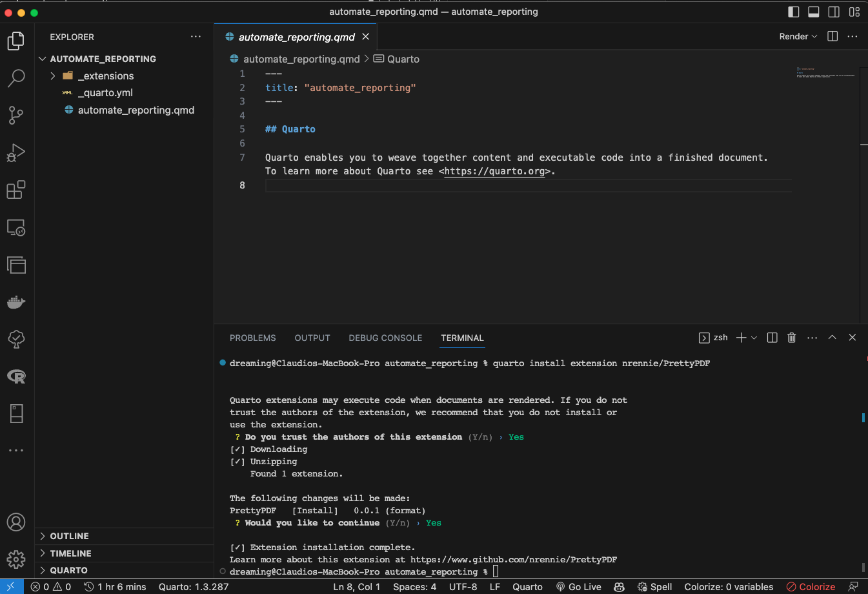The height and width of the screenshot is (594, 868).
Task: Switch to the PROBLEMS tab
Action: click(252, 338)
